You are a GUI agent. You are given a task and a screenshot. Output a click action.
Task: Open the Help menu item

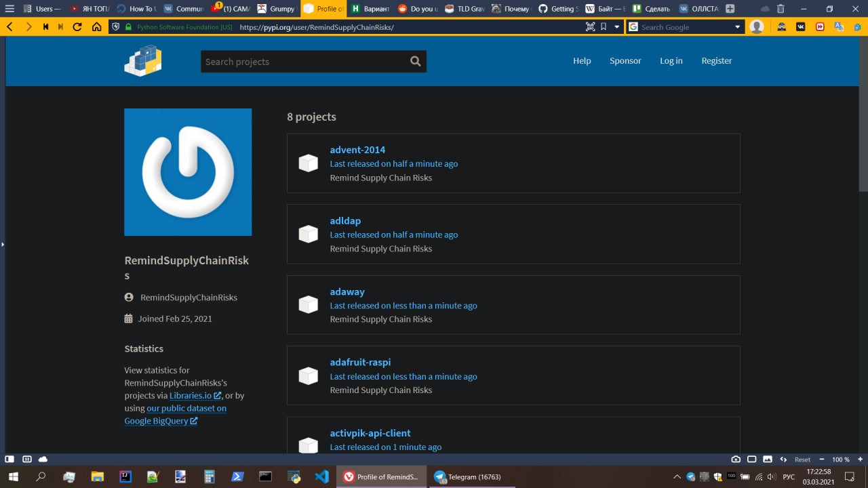click(582, 61)
